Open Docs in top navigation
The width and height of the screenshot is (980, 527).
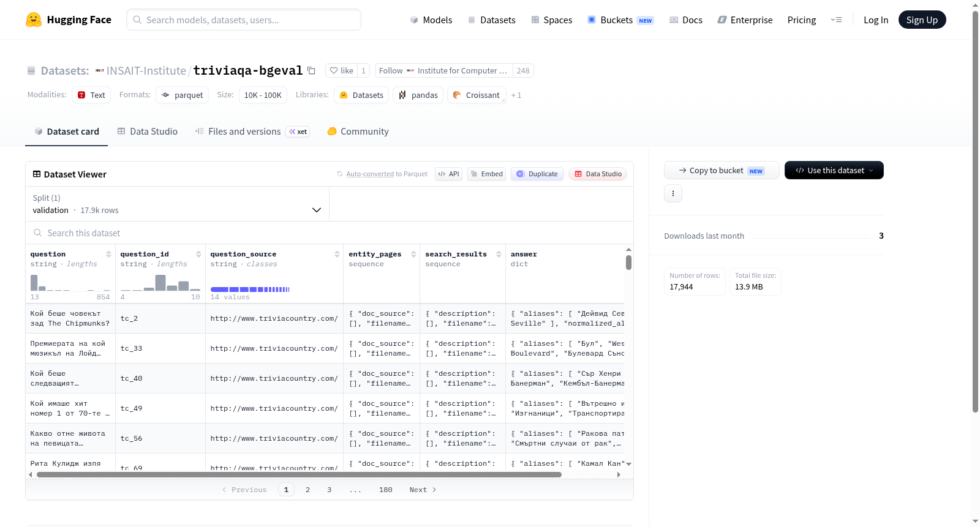tap(686, 20)
